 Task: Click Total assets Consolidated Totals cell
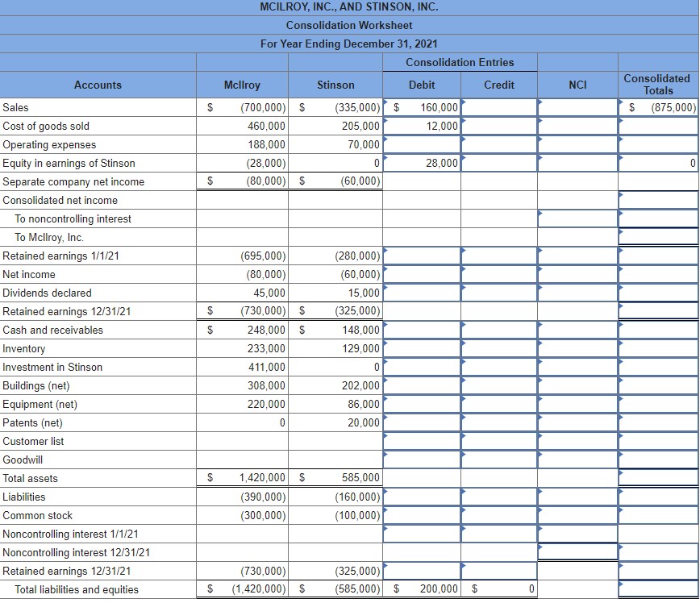(659, 478)
